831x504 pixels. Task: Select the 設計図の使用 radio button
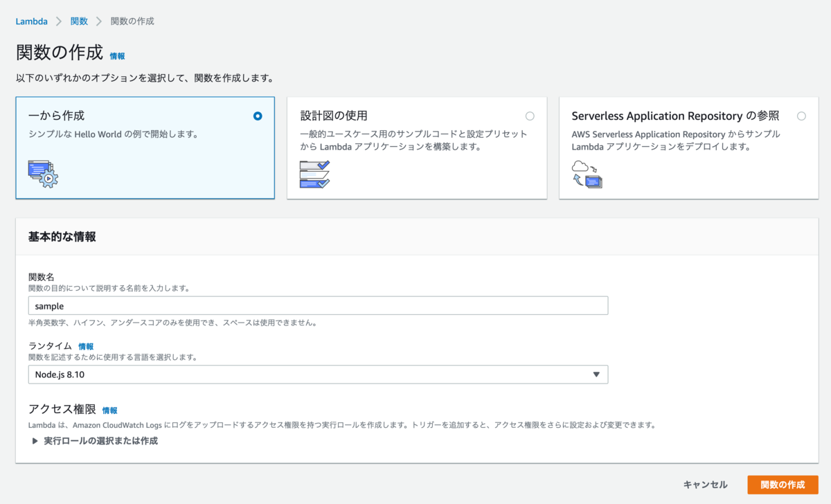tap(530, 116)
